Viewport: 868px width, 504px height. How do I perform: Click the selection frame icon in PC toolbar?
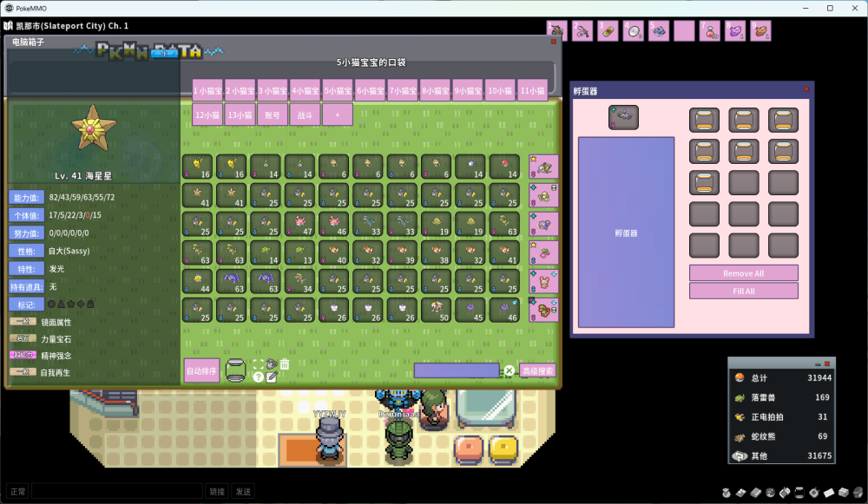pyautogui.click(x=258, y=364)
